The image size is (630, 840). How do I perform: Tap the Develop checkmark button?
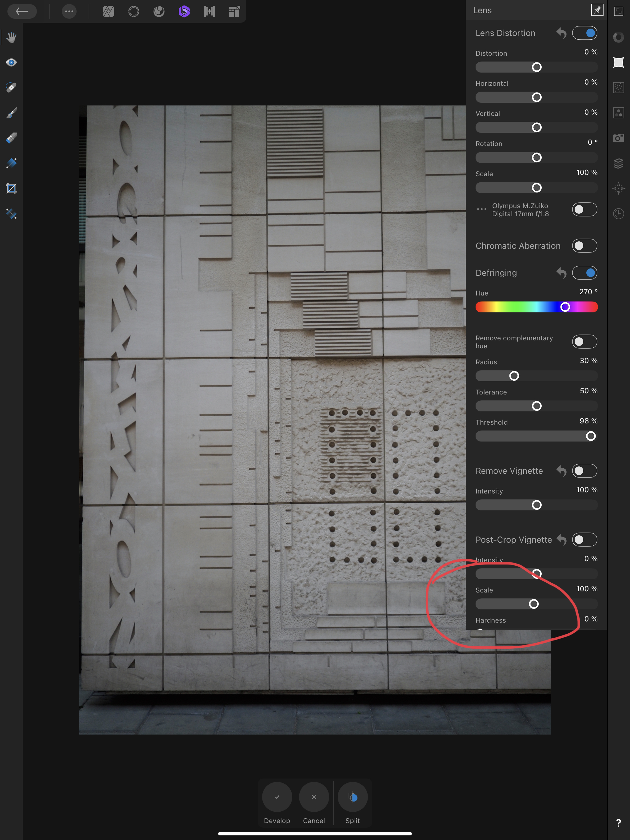277,797
